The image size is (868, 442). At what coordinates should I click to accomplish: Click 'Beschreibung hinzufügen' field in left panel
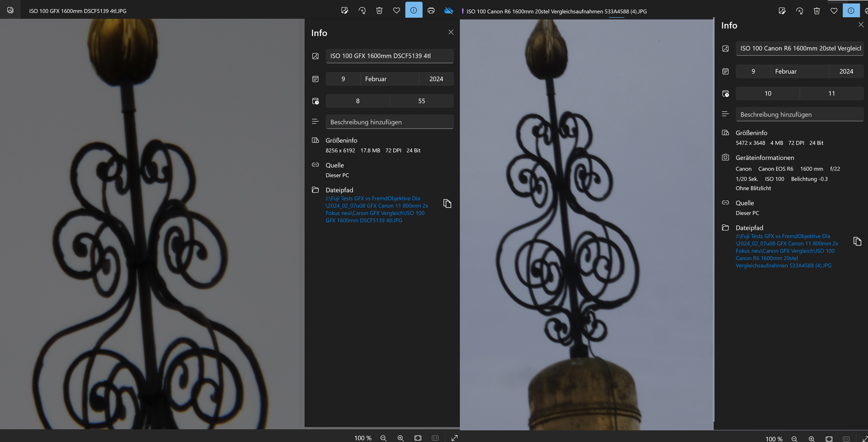tap(389, 122)
